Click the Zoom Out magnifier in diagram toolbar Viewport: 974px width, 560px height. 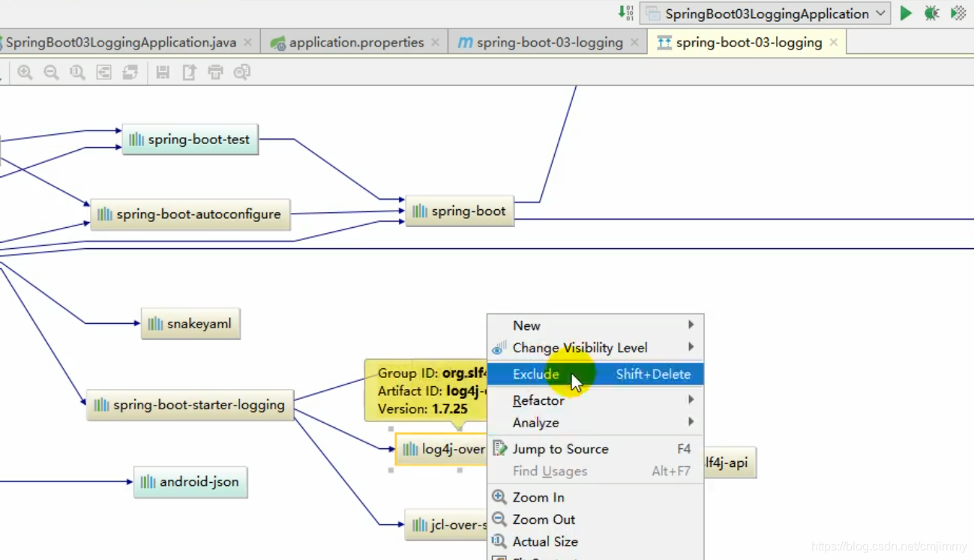[x=51, y=73]
